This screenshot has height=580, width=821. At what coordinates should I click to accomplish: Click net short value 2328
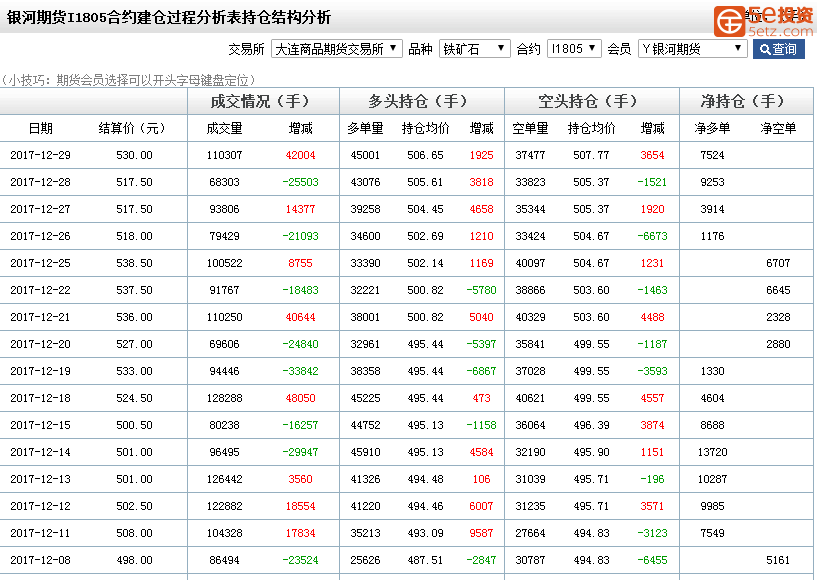778,317
